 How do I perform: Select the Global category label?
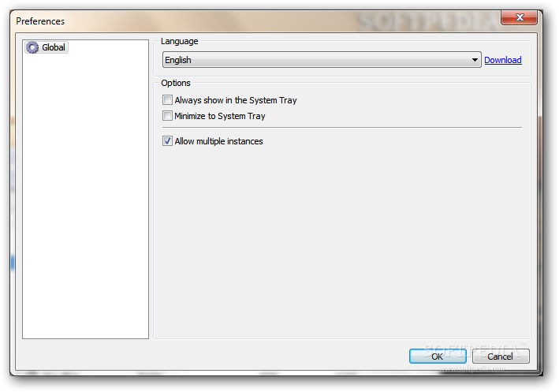coord(54,47)
